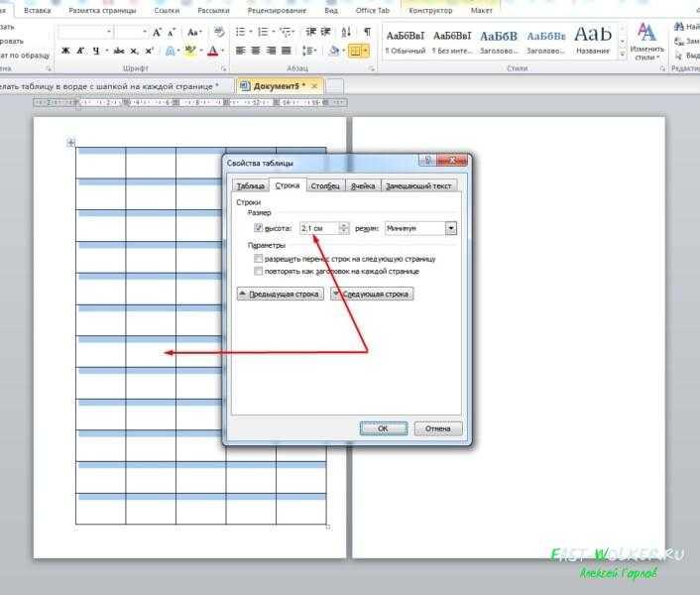Toggle paragraph marks (¶) display

point(367,32)
